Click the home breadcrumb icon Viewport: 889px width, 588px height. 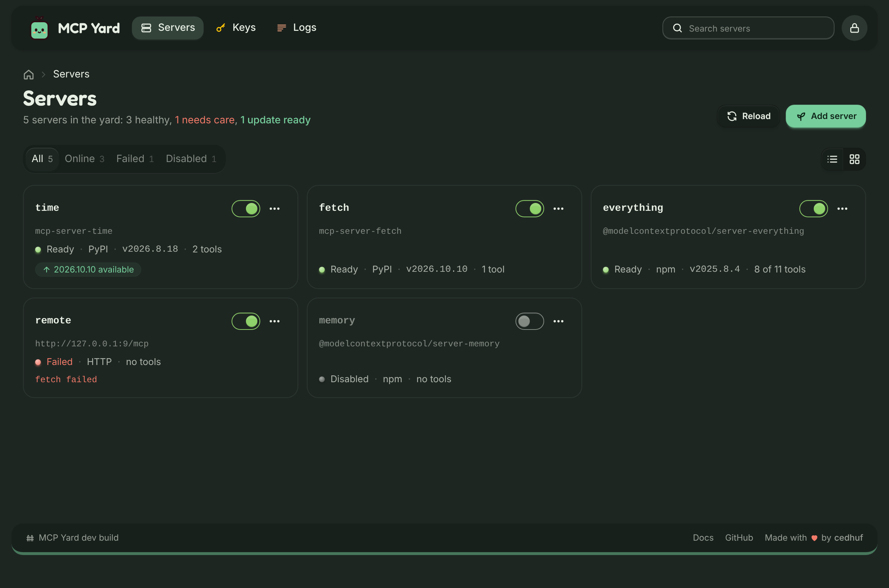[x=29, y=74]
